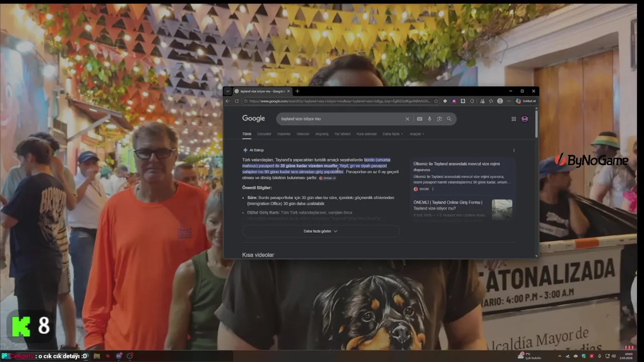Select the 'Tümü' results tab
The width and height of the screenshot is (644, 362).
point(247,134)
